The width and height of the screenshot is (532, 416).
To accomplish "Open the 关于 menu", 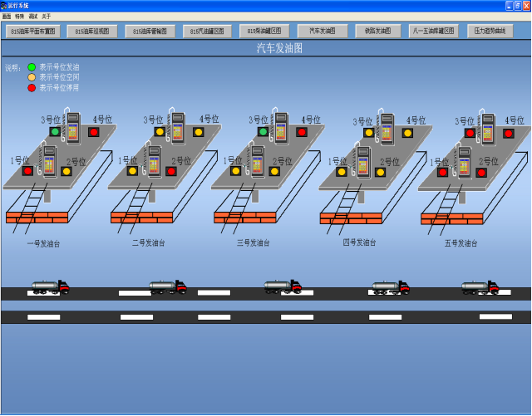I will (x=47, y=17).
